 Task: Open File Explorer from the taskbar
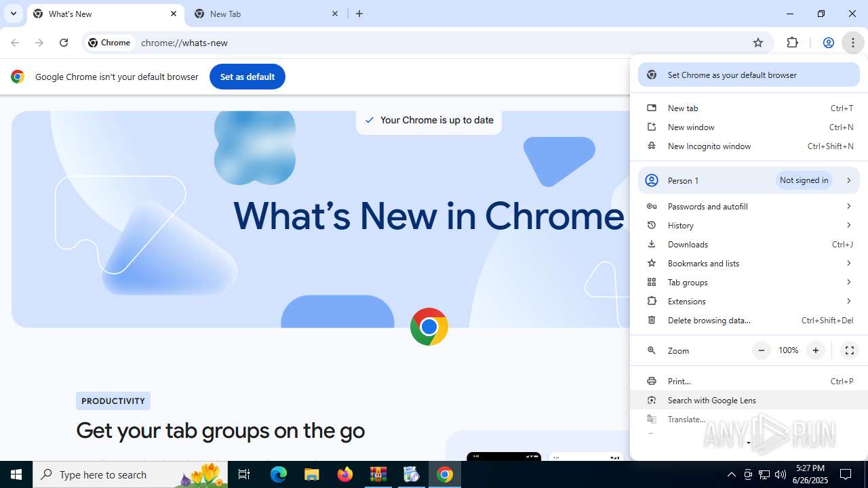(311, 474)
